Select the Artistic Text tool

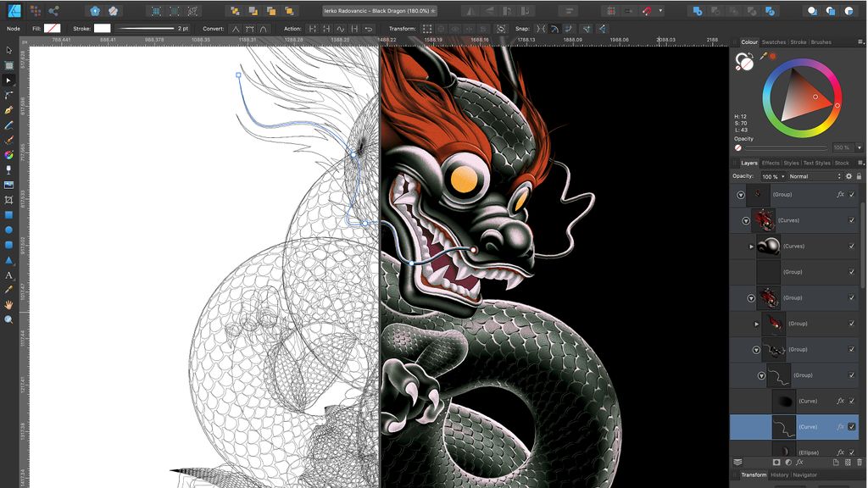point(9,274)
